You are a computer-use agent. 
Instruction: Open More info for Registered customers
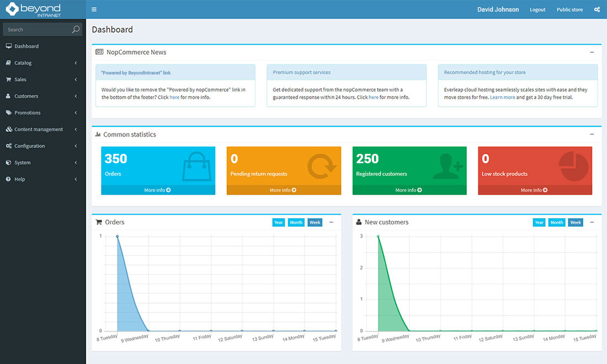pos(409,190)
